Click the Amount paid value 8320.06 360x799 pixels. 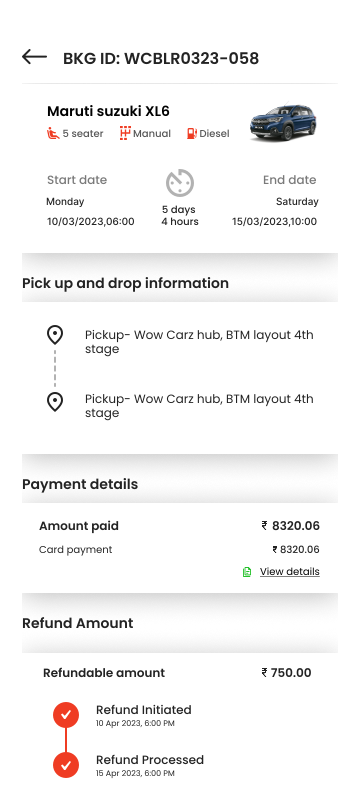pos(291,526)
